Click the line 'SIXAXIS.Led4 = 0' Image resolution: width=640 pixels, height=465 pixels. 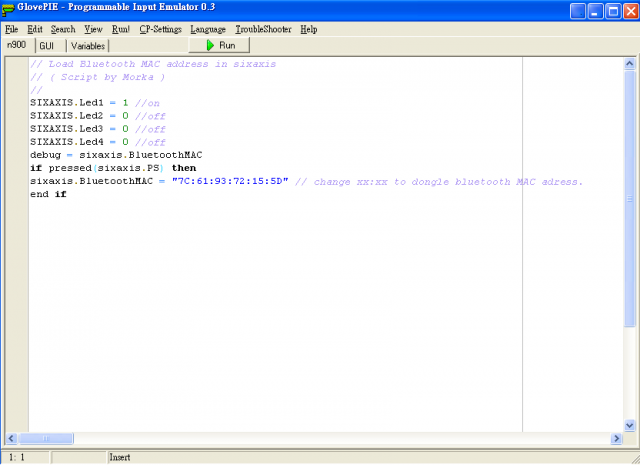click(79, 142)
